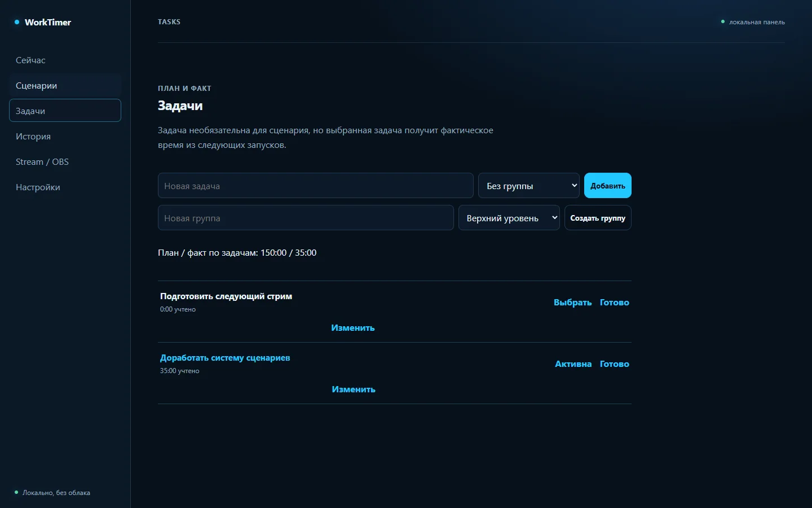Click the WorkTimer logo dot

[17, 22]
